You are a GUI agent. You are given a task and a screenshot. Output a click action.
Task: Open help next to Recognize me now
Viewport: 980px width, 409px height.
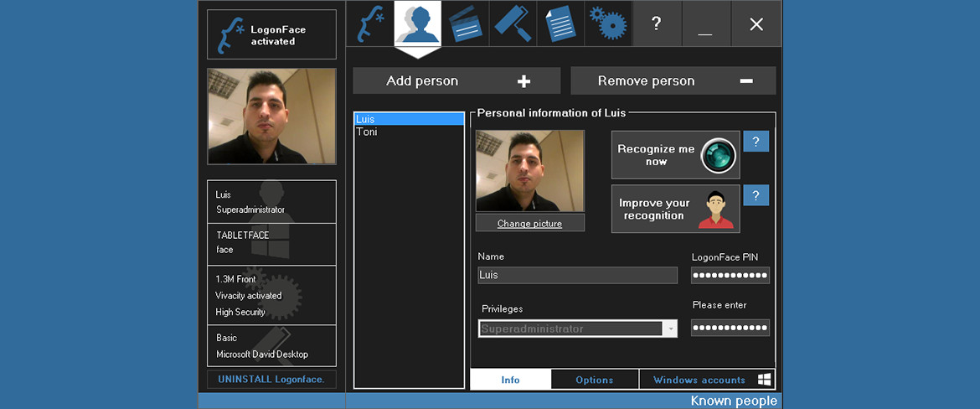click(x=756, y=142)
